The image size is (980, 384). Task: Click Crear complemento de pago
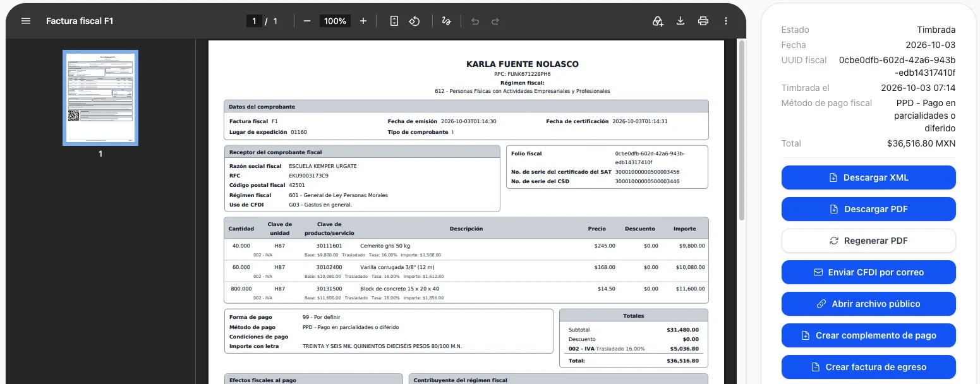point(868,335)
